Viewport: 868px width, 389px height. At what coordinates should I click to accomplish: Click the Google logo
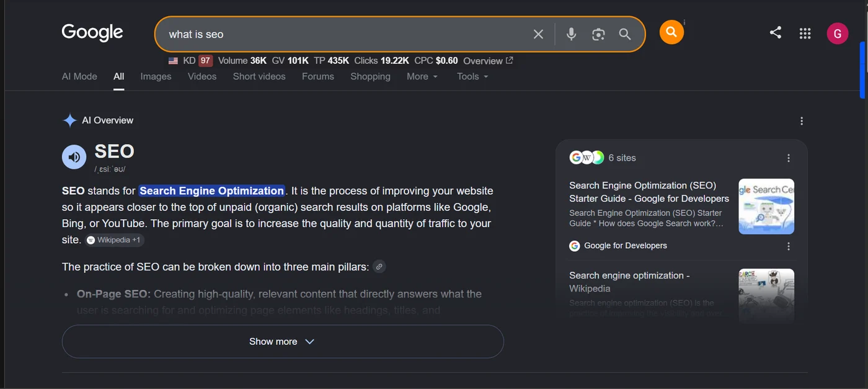(x=92, y=32)
